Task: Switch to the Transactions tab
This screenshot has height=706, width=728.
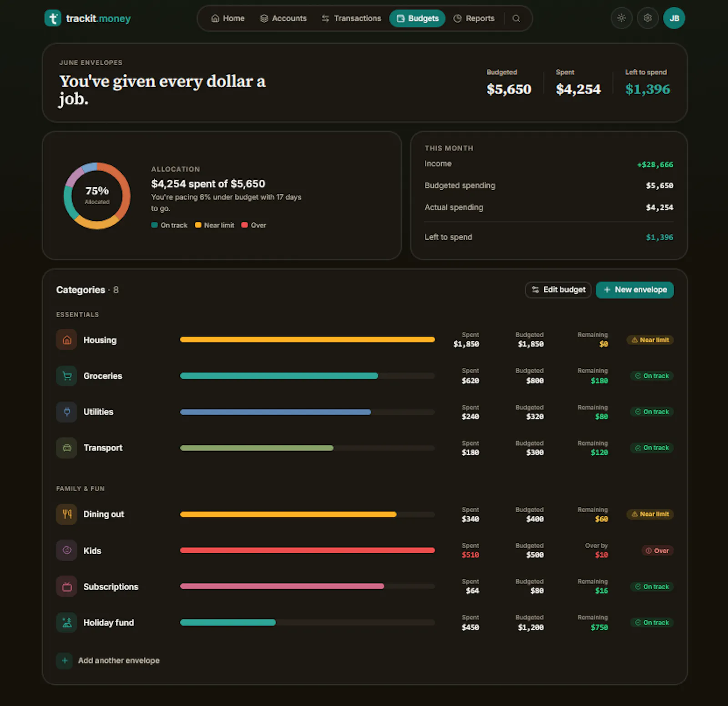Action: tap(351, 19)
